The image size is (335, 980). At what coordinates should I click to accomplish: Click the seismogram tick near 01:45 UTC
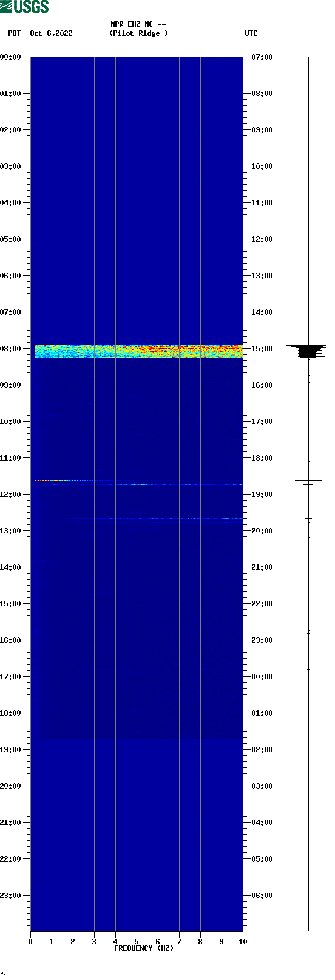pos(308,739)
